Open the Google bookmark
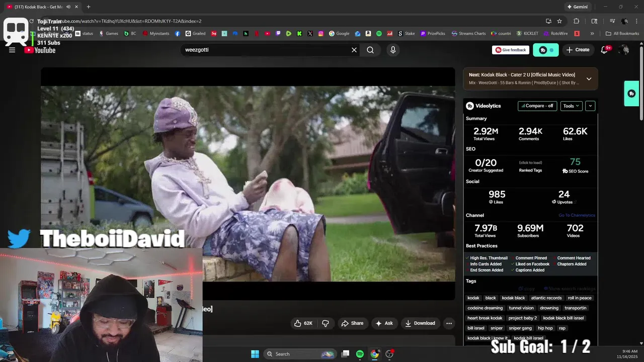Viewport: 644px width, 362px height. 339,34
